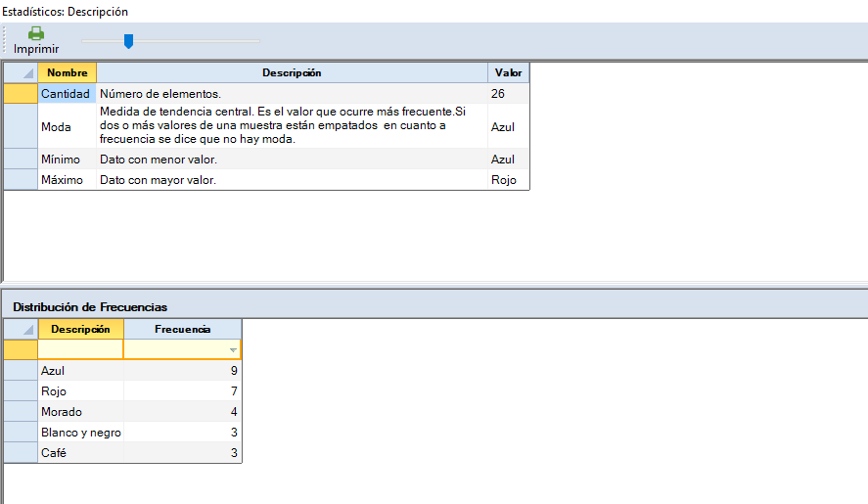Screen dimensions: 868x504
Task: Select the Moda row name cell
Action: [x=56, y=127]
